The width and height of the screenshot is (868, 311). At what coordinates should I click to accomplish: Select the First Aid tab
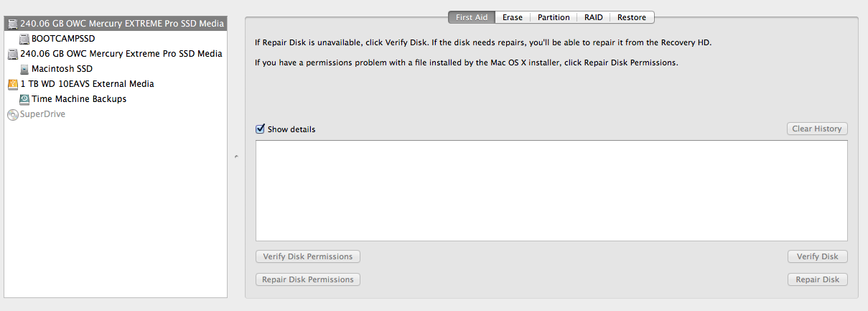click(x=472, y=17)
